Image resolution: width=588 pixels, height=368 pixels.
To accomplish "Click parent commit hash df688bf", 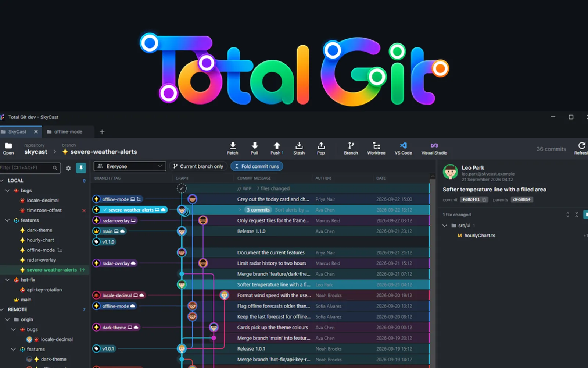I will point(522,200).
